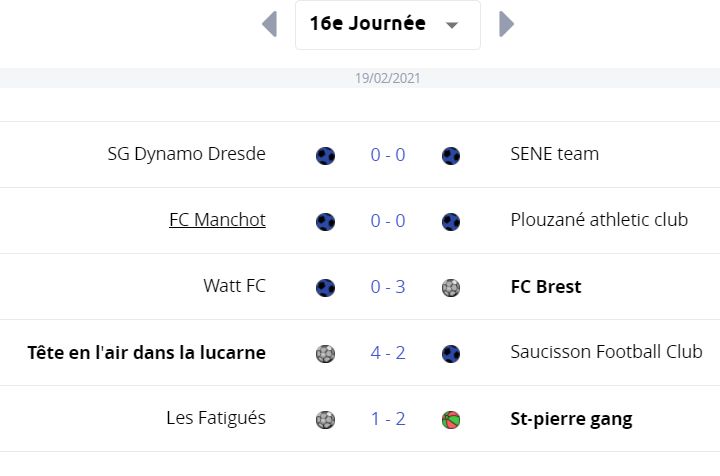
Task: Click Watt FC's blue ball icon
Action: tap(325, 288)
